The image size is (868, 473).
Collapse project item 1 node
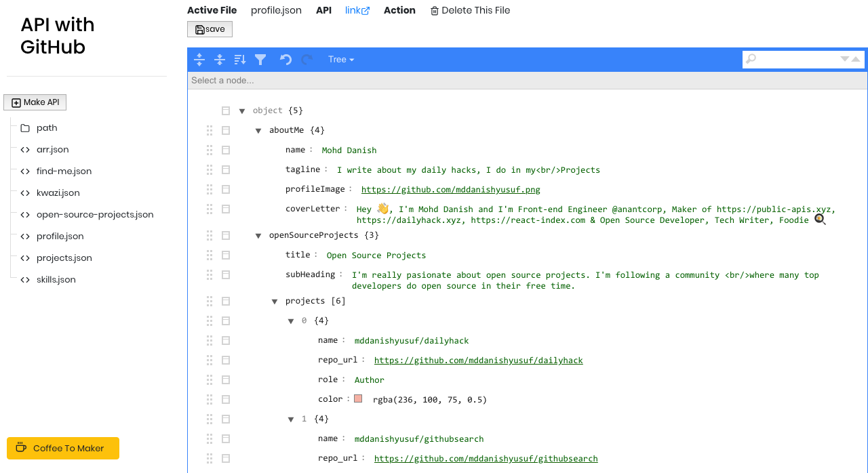tap(291, 419)
